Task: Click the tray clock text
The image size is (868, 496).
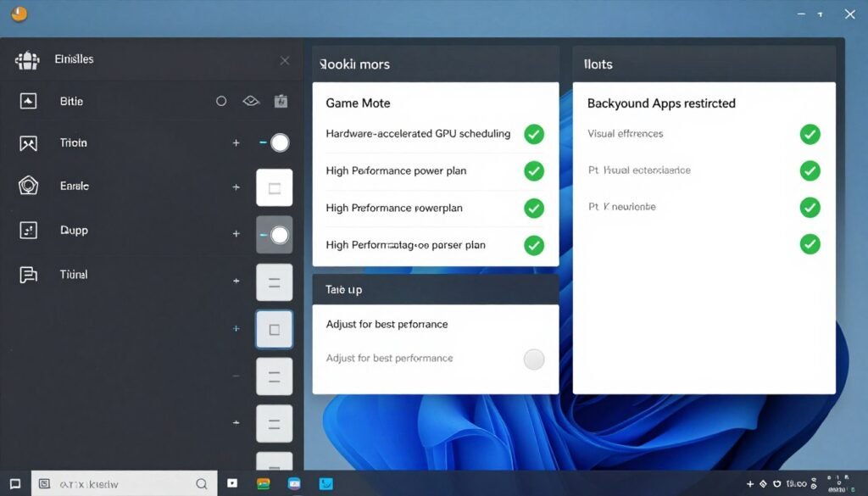Action: (x=796, y=484)
